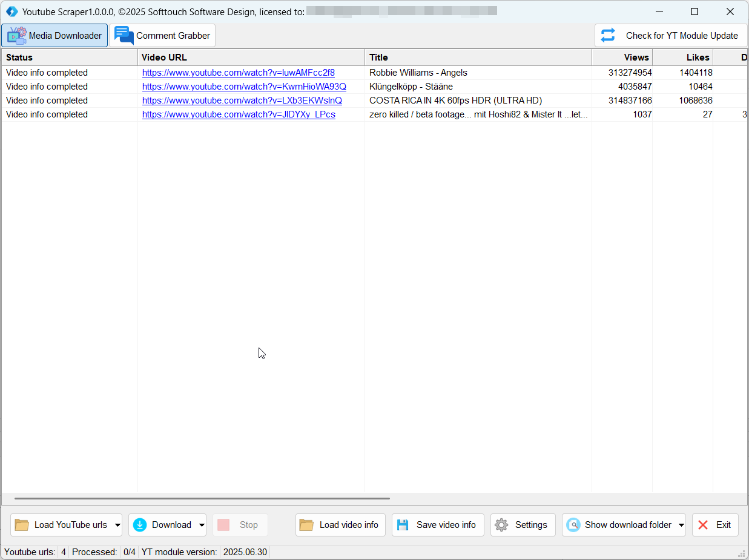The width and height of the screenshot is (749, 560).
Task: Click the processed count '0/4' in status bar
Action: point(129,552)
